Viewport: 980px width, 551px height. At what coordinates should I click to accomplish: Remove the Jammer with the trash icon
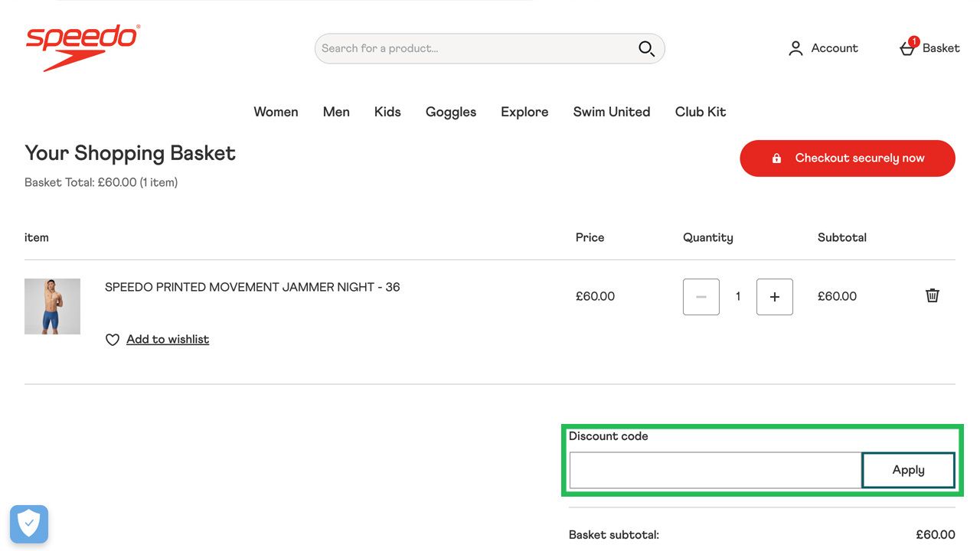click(933, 295)
